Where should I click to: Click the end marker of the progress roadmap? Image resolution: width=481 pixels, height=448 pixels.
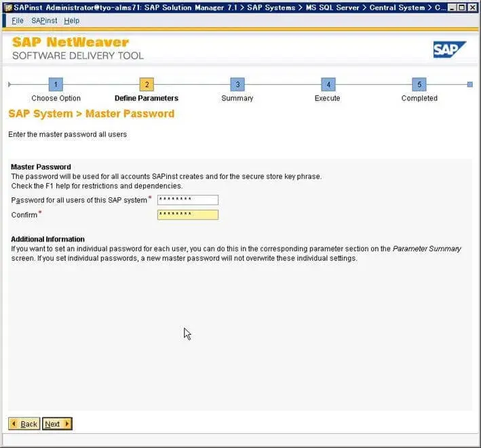click(x=469, y=84)
